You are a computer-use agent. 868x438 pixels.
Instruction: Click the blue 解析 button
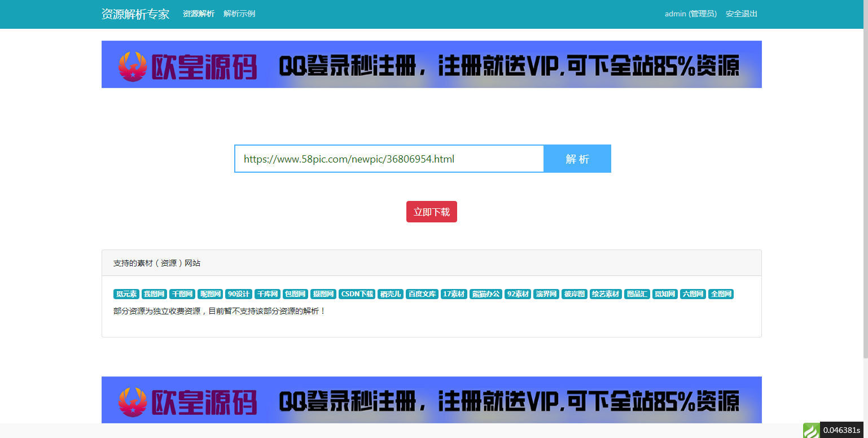point(577,159)
